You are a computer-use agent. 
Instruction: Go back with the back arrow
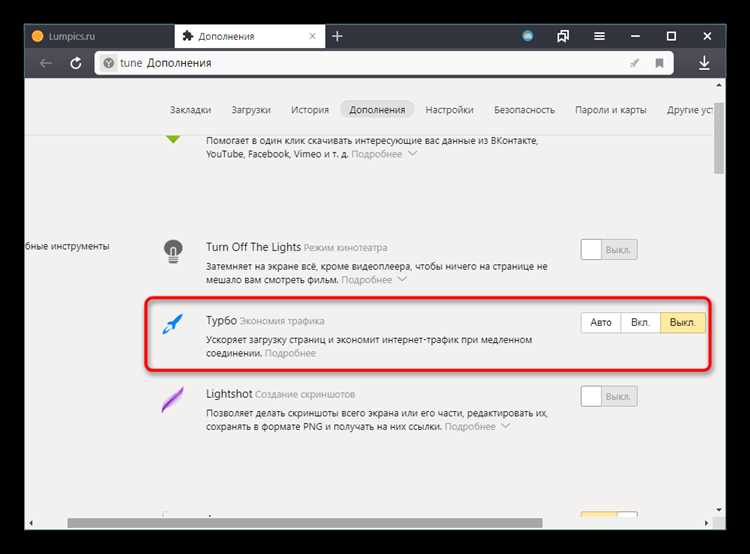[45, 63]
